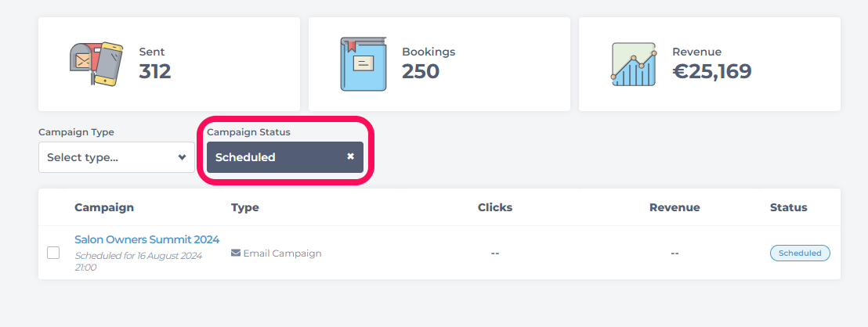Click the Email Campaign type text

(x=282, y=253)
